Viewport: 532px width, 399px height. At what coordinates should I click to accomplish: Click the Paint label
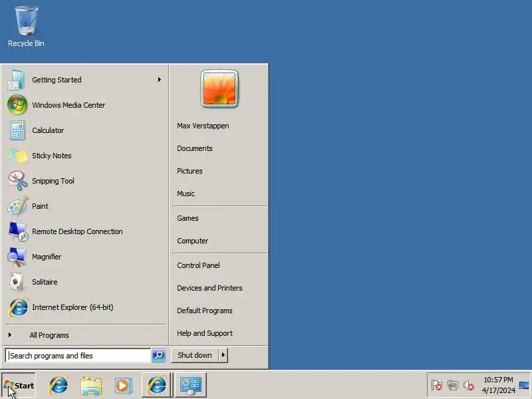pos(40,206)
